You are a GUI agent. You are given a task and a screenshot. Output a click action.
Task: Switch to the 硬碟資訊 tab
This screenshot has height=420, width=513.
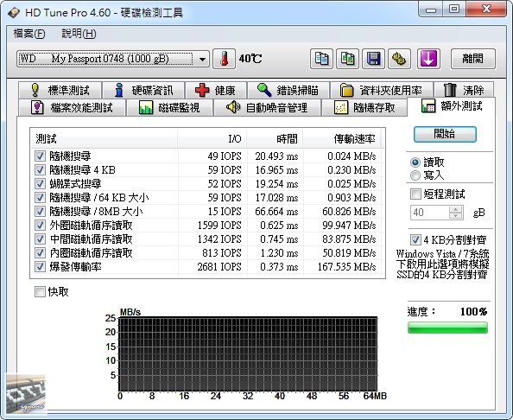coord(144,90)
